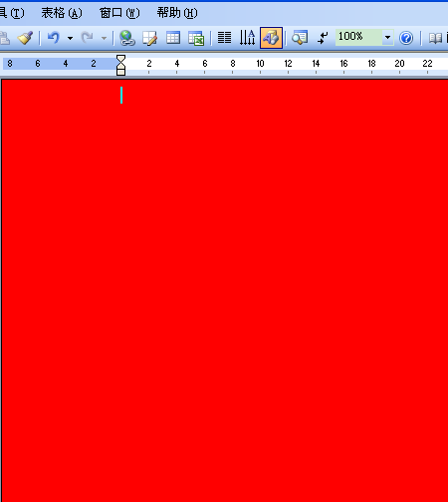The image size is (448, 502).
Task: Expand the Redo history dropdown arrow
Action: pyautogui.click(x=104, y=38)
